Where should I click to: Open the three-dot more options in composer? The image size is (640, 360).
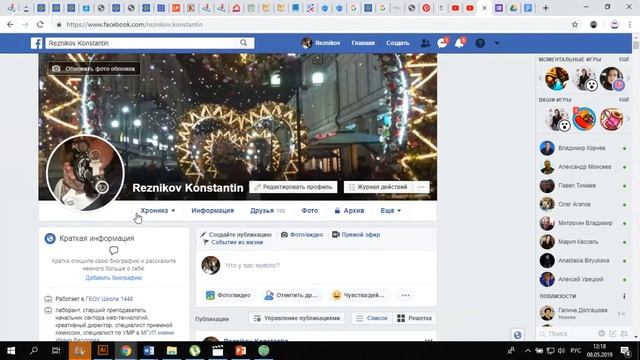(405, 295)
